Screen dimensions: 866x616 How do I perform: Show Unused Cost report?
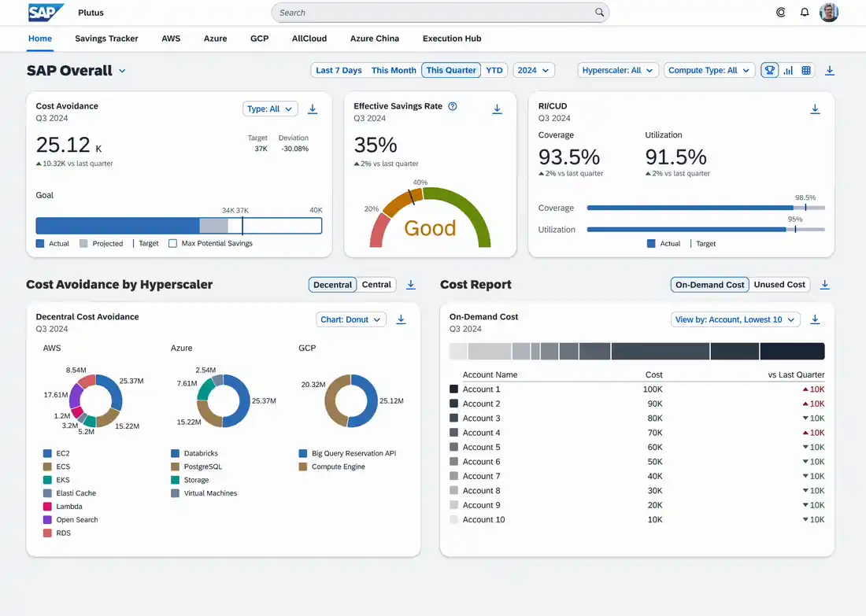click(x=779, y=284)
